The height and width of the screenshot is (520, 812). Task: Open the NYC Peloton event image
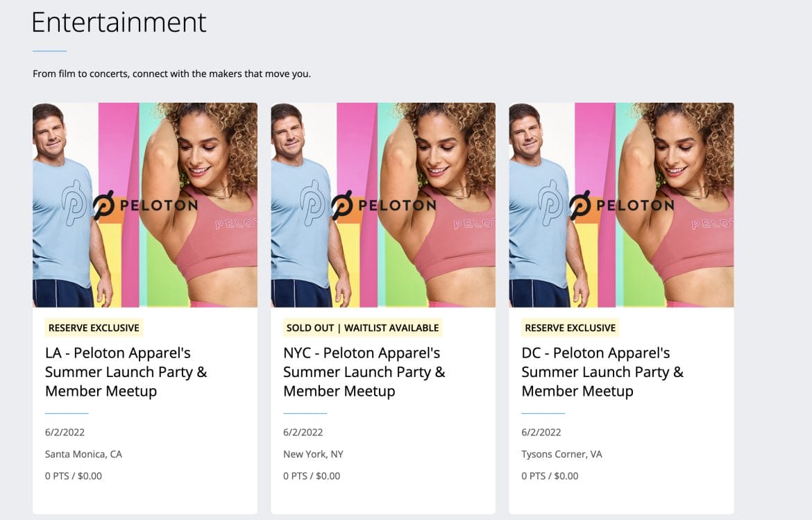(x=383, y=205)
